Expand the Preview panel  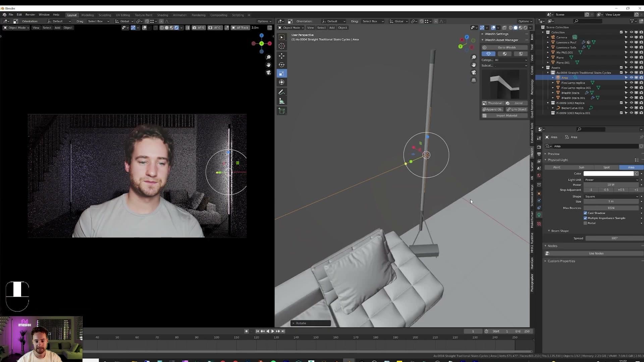553,154
